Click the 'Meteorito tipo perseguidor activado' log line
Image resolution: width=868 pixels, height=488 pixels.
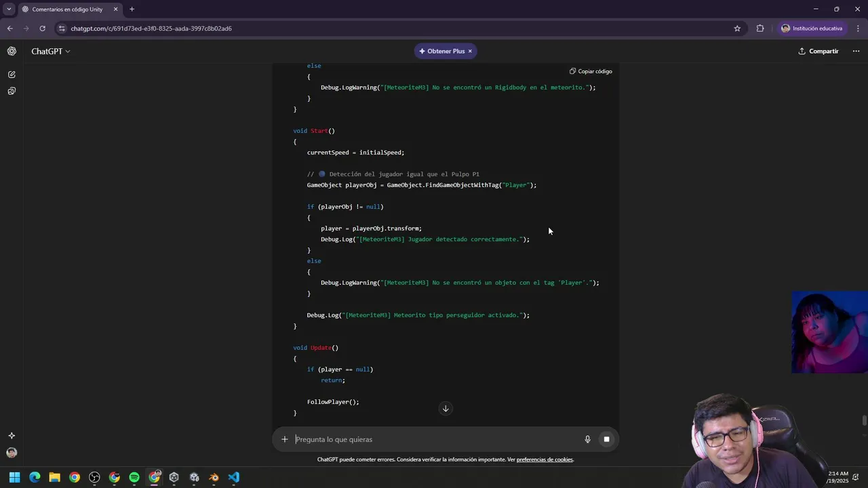(x=418, y=315)
